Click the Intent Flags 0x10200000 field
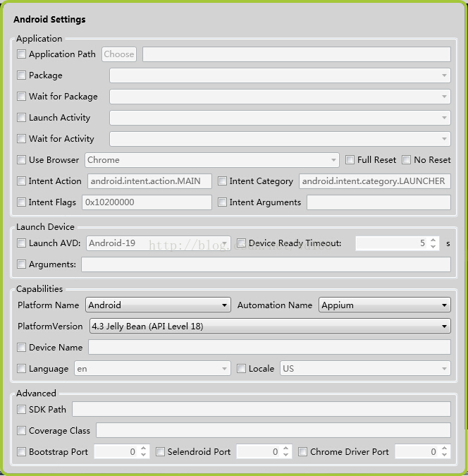Image resolution: width=468 pixels, height=476 pixels. coord(147,202)
